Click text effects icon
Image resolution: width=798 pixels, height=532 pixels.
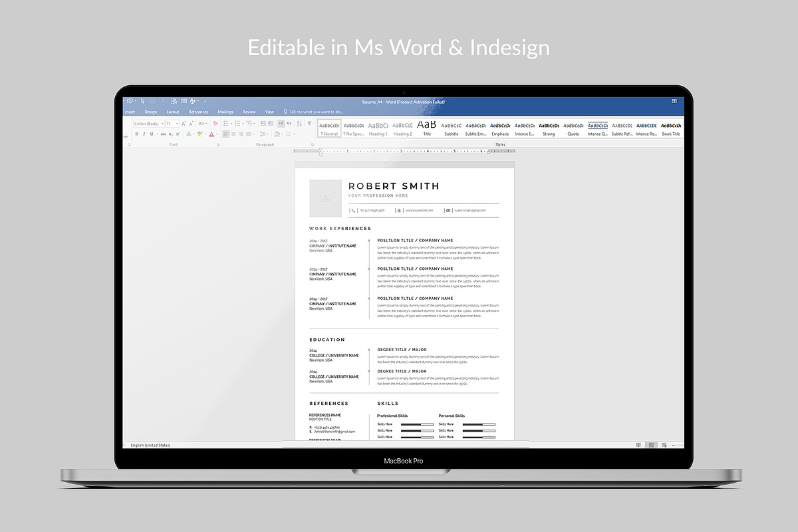[x=189, y=134]
